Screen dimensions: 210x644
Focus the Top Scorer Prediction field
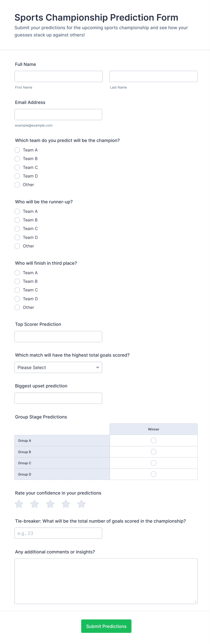[x=58, y=336]
